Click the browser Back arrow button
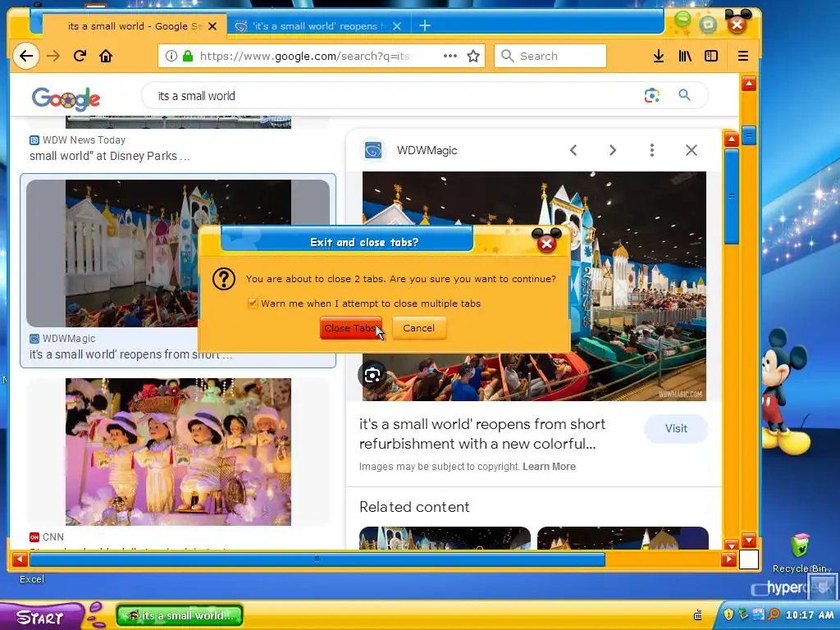 coord(25,56)
